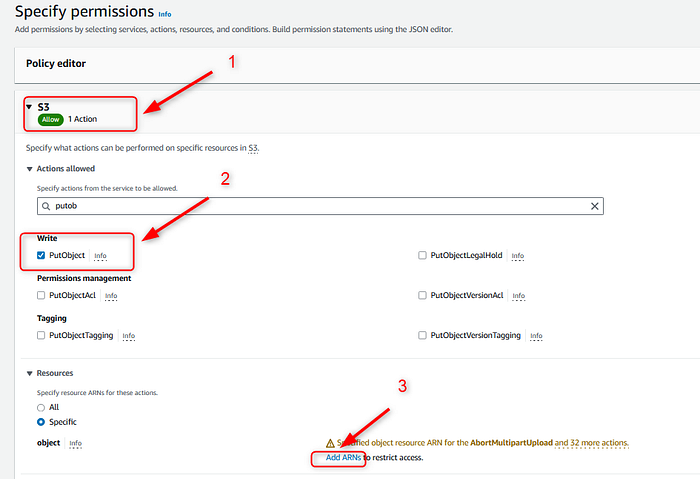Click the S3 link in description sentence
The width and height of the screenshot is (700, 479).
point(253,148)
